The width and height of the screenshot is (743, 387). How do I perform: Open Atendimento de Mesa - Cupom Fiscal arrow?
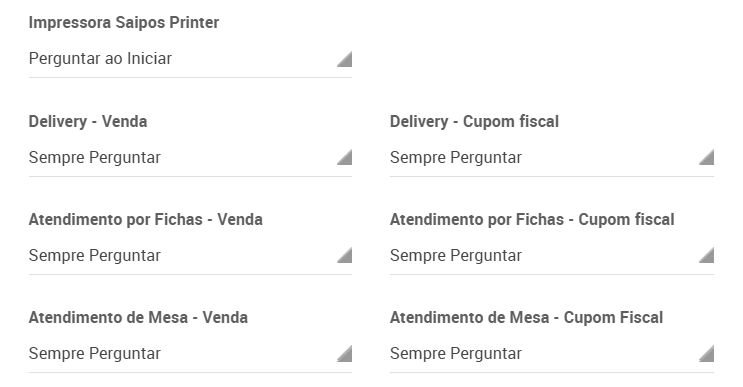[707, 353]
